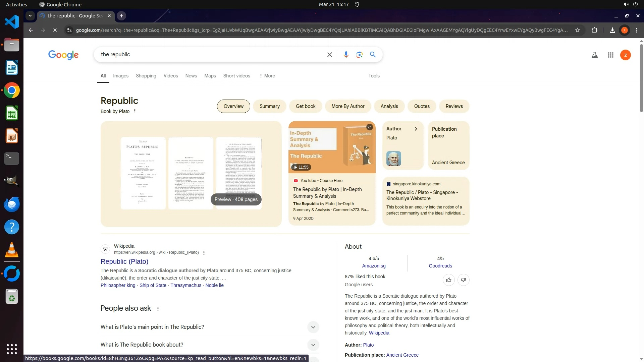Viewport: 644px width, 362px height.
Task: Open Search Labs flask icon
Action: pos(594,55)
